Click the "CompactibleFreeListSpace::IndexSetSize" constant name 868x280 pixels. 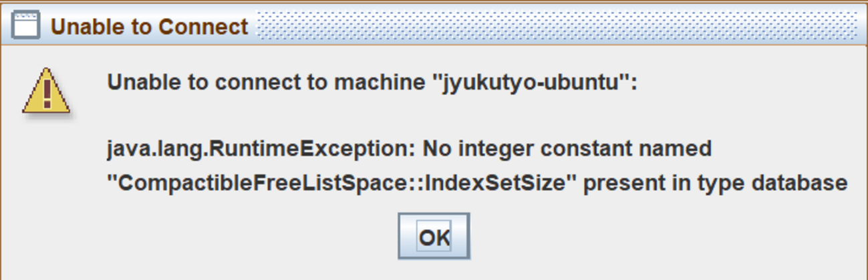click(342, 182)
